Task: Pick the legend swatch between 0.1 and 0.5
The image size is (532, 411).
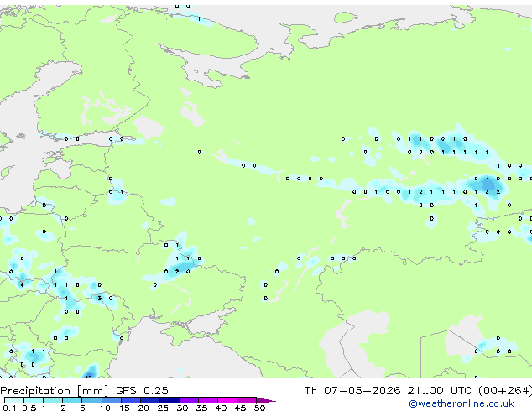Action: click(14, 400)
